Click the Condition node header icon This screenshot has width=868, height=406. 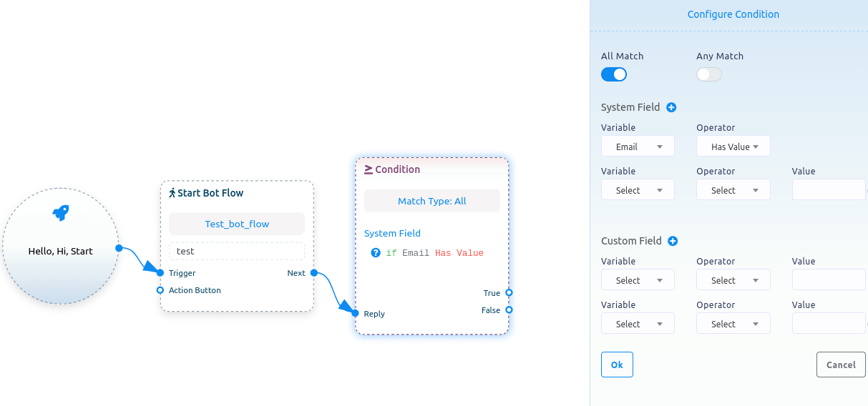click(369, 169)
